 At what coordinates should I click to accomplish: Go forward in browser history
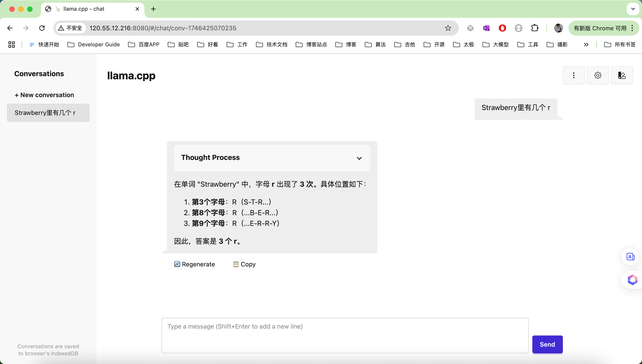click(x=26, y=28)
